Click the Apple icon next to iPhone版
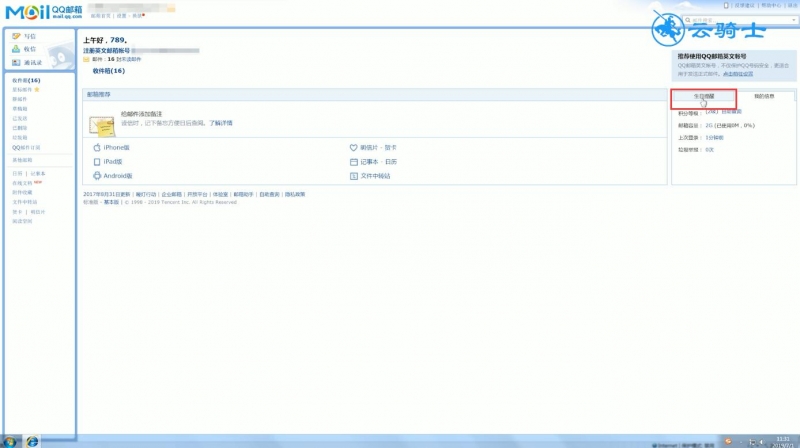This screenshot has height=448, width=800. coord(97,147)
